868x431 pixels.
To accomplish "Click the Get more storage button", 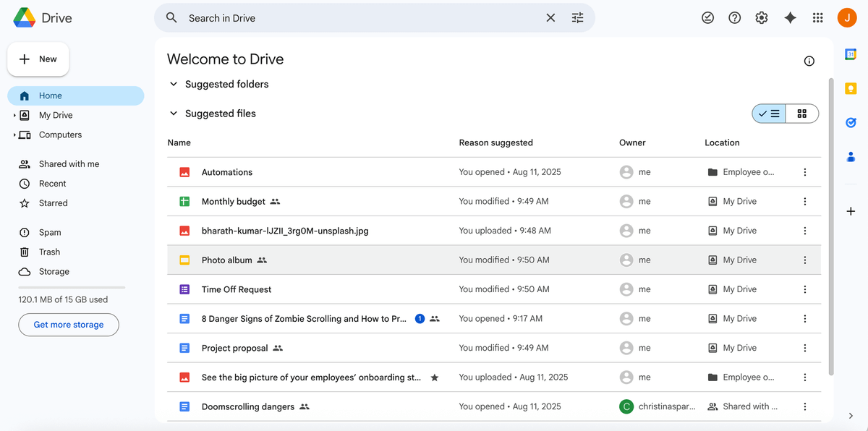I will (68, 324).
